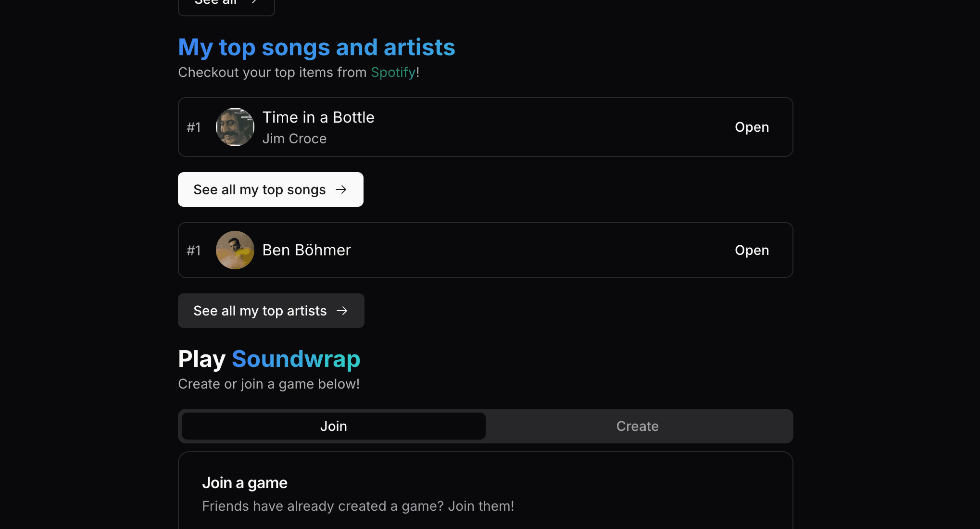
Task: Click the Ben Böhmer name text
Action: click(306, 250)
